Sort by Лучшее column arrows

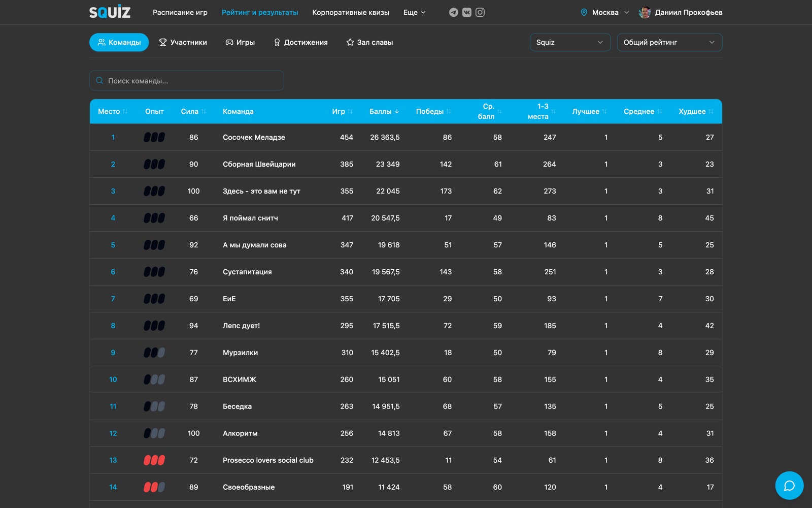point(604,111)
